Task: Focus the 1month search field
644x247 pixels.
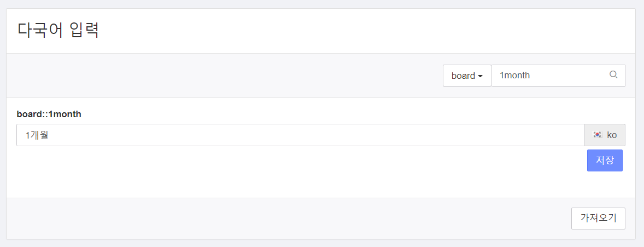Action: point(558,76)
